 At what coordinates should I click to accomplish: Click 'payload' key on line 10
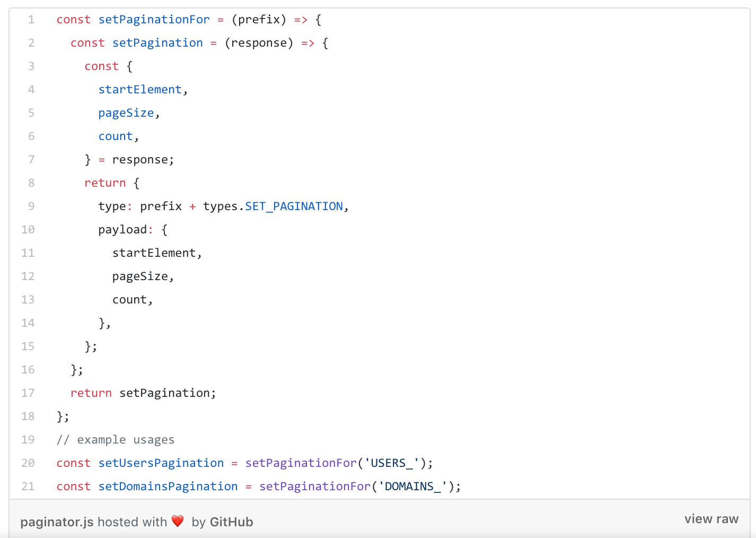(x=122, y=230)
